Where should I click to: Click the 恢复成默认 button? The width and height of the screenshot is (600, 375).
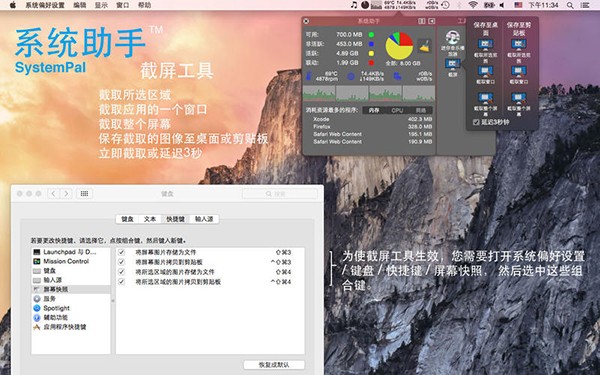click(x=274, y=365)
